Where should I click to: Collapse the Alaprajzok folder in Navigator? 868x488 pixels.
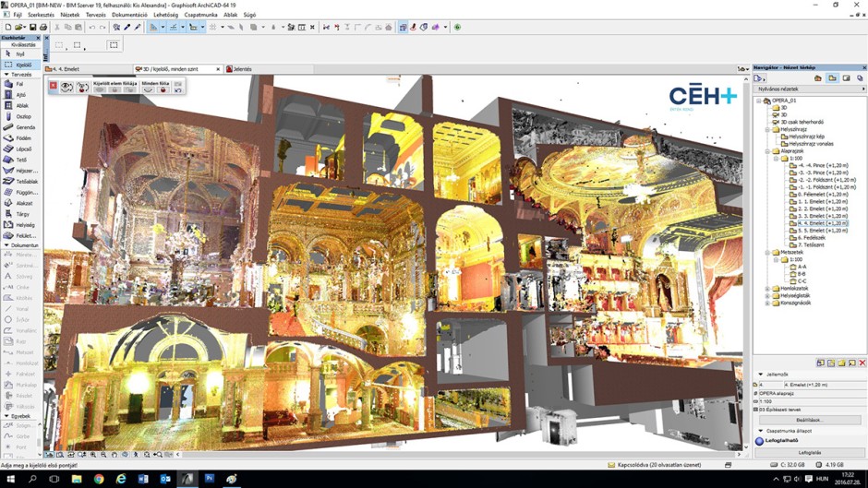[x=768, y=150]
